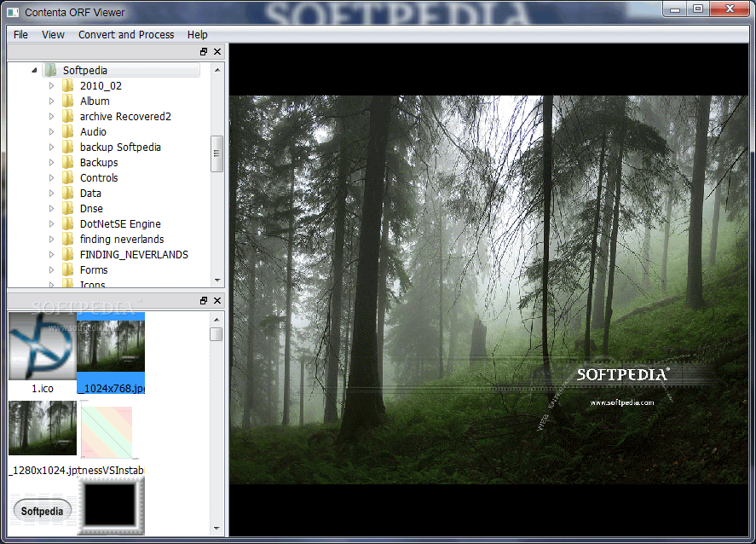This screenshot has height=544, width=756.
Task: Click the Forms folder icon
Action: tap(67, 270)
